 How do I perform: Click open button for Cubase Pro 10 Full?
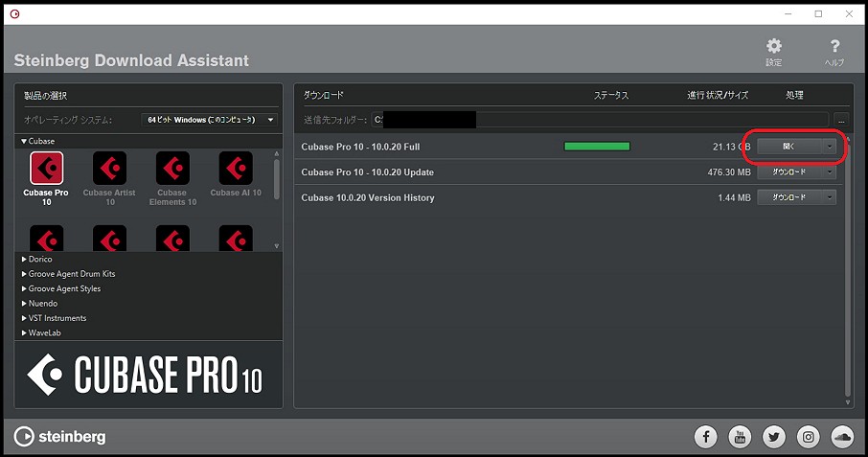pos(789,147)
